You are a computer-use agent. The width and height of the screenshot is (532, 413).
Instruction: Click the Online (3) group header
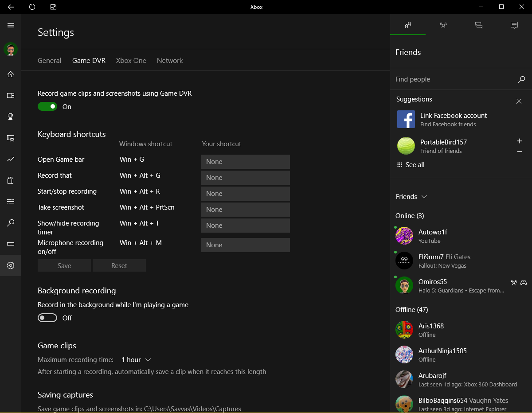point(410,216)
